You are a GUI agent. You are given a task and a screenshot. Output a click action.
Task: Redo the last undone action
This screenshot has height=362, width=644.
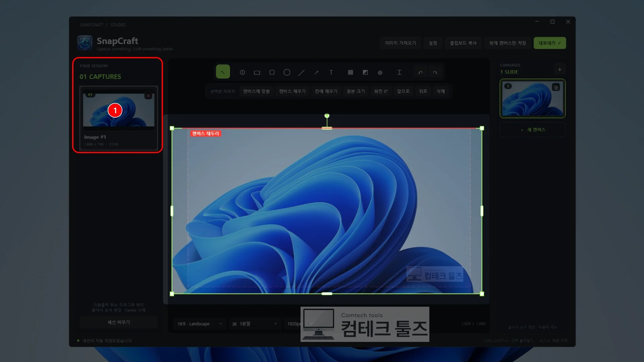click(x=435, y=72)
